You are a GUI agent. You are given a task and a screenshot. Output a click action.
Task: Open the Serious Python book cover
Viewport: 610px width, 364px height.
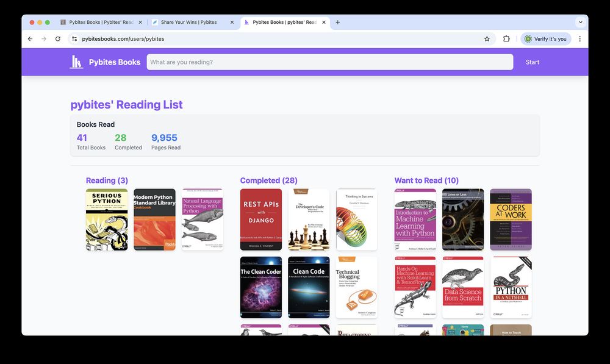point(107,219)
